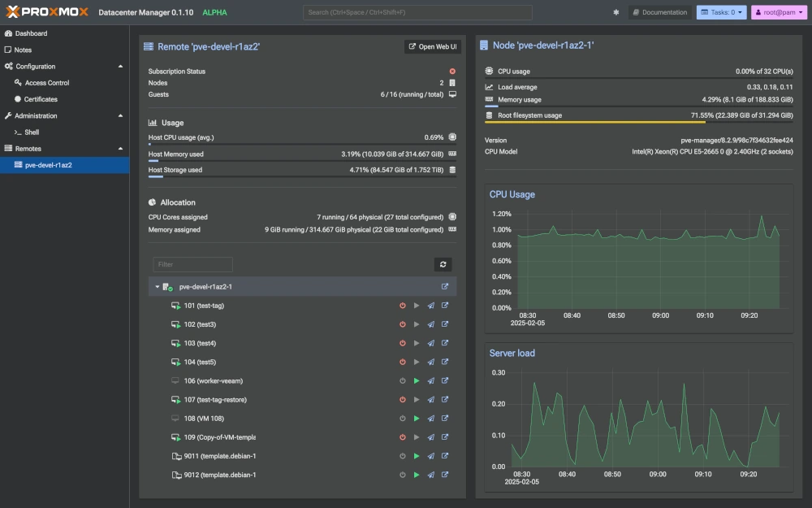Toggle the theme settings icon in header
The height and width of the screenshot is (508, 812).
click(615, 12)
